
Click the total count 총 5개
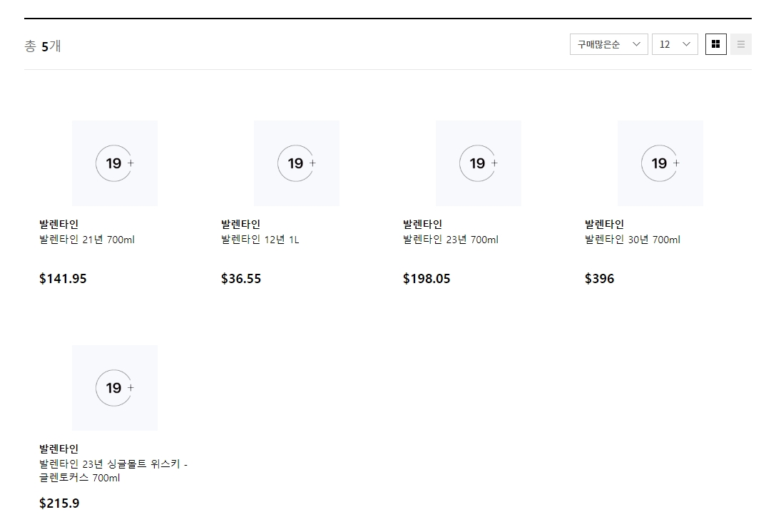click(43, 46)
